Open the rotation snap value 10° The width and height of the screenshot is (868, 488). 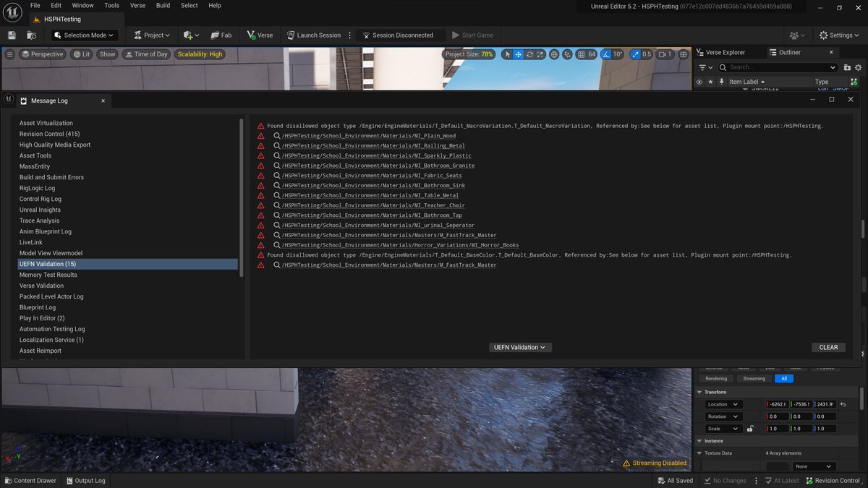[617, 54]
